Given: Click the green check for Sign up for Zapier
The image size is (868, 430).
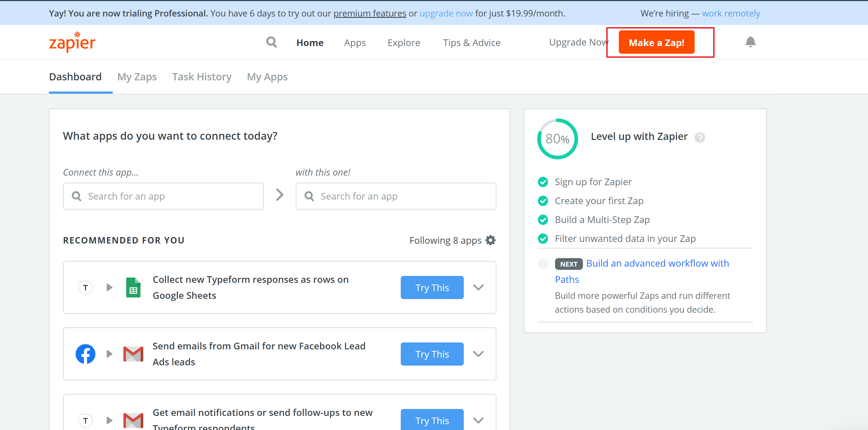Looking at the screenshot, I should (x=543, y=182).
